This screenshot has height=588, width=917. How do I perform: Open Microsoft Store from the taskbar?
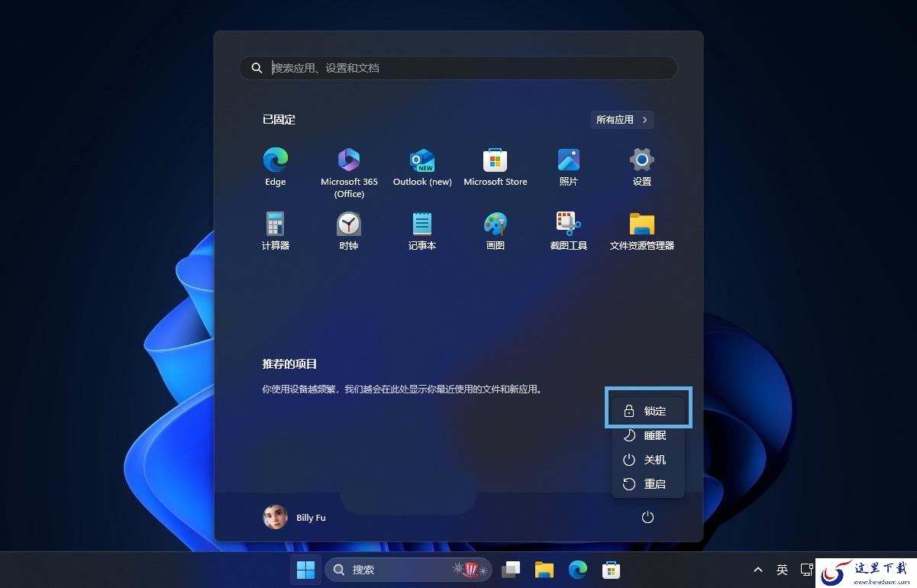click(x=611, y=570)
